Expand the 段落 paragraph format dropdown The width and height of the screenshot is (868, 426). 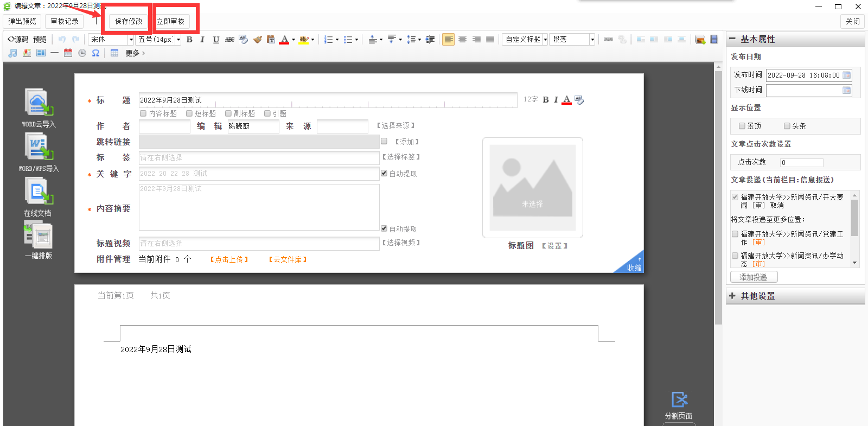(x=592, y=40)
